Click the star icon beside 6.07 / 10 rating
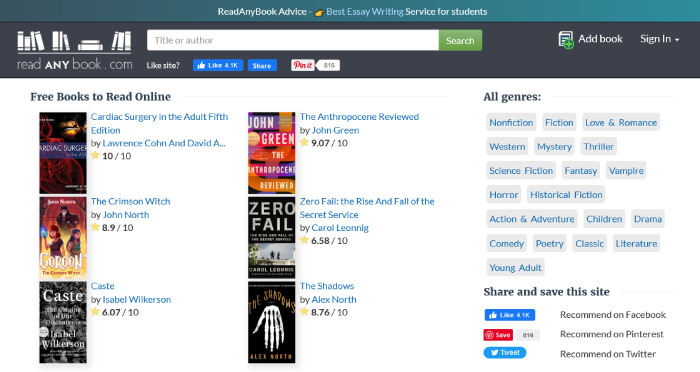 (x=95, y=311)
